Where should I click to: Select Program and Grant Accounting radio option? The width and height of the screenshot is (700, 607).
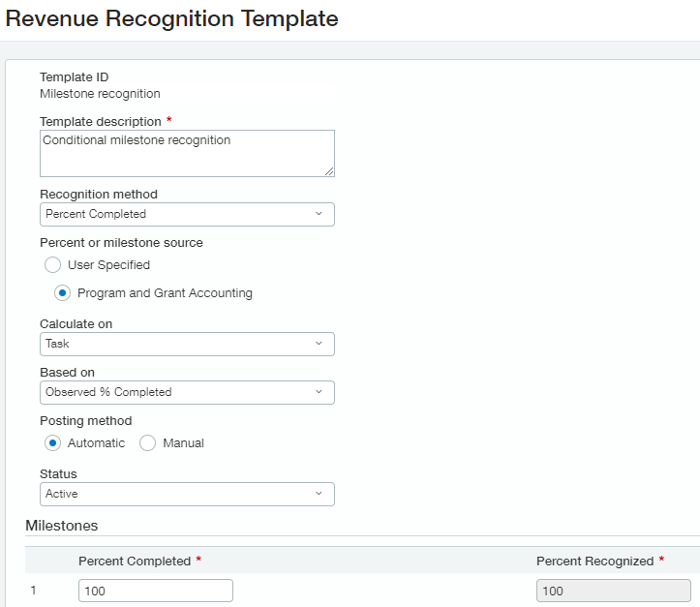pos(63,293)
